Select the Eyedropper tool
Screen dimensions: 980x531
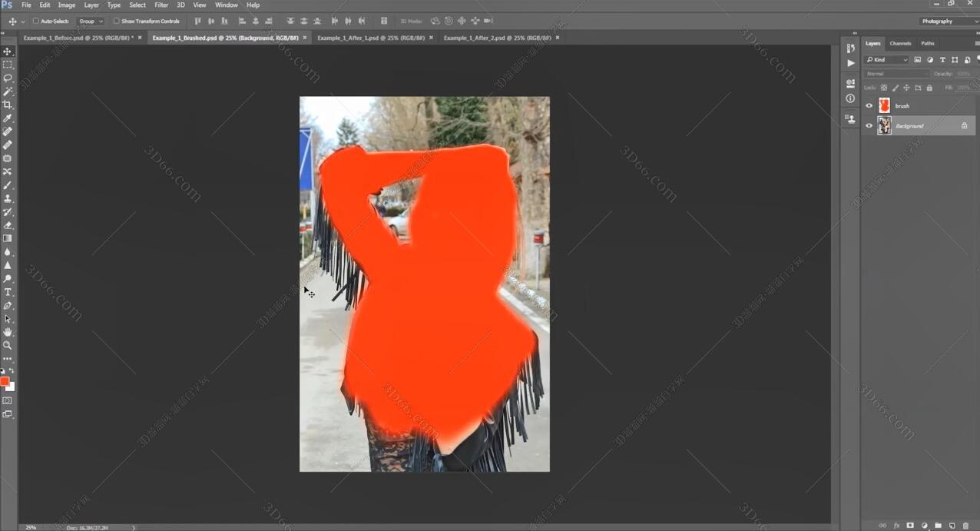pos(8,118)
